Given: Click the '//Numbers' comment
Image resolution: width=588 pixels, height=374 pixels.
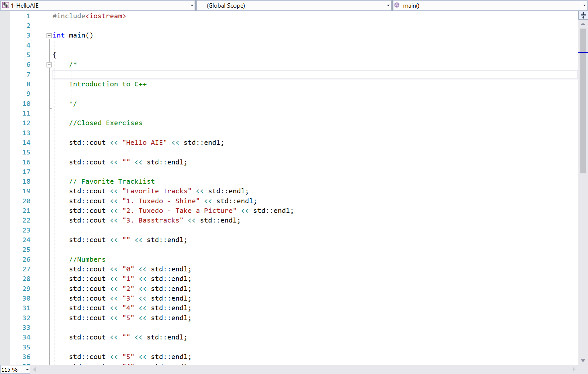Looking at the screenshot, I should pyautogui.click(x=87, y=259).
